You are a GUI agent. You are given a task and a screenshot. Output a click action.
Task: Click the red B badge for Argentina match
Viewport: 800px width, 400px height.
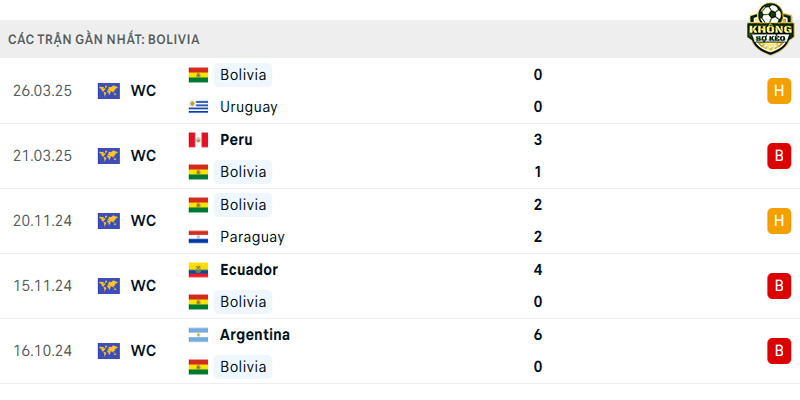pos(779,351)
